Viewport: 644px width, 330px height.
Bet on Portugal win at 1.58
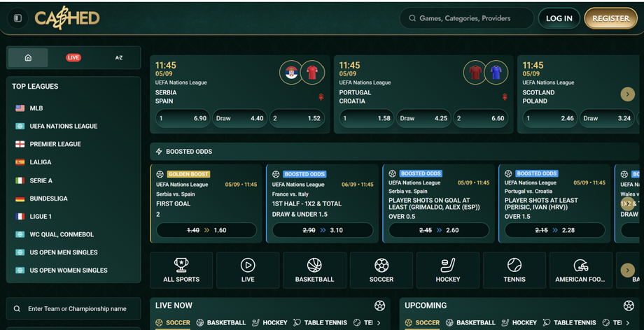click(366, 118)
